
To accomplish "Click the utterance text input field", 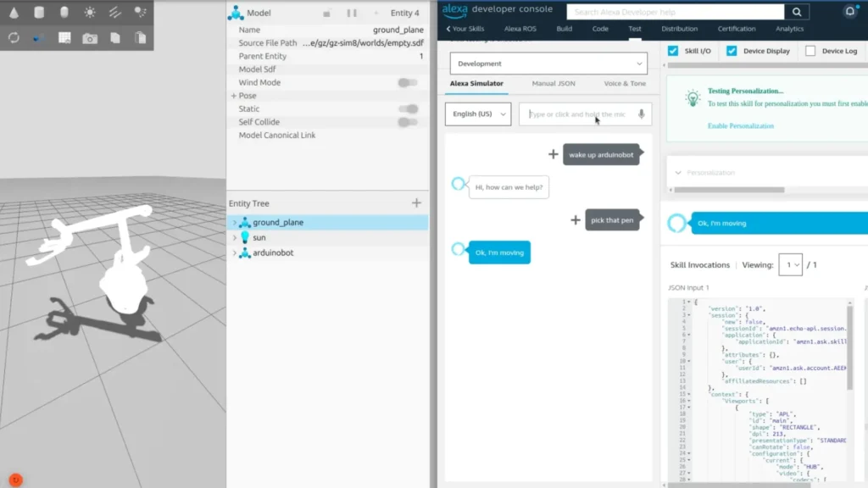I will tap(576, 114).
